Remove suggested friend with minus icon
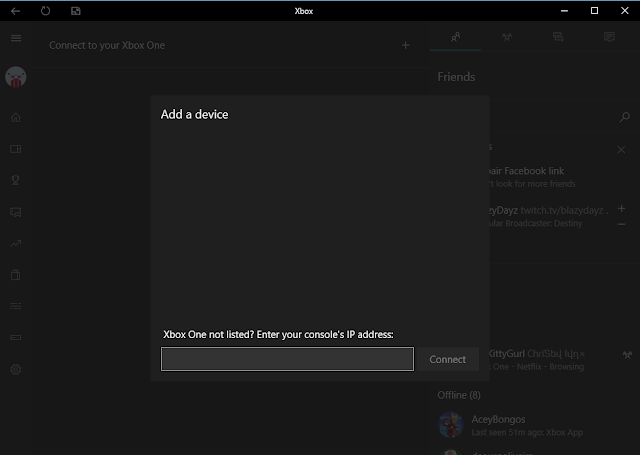 pyautogui.click(x=621, y=224)
